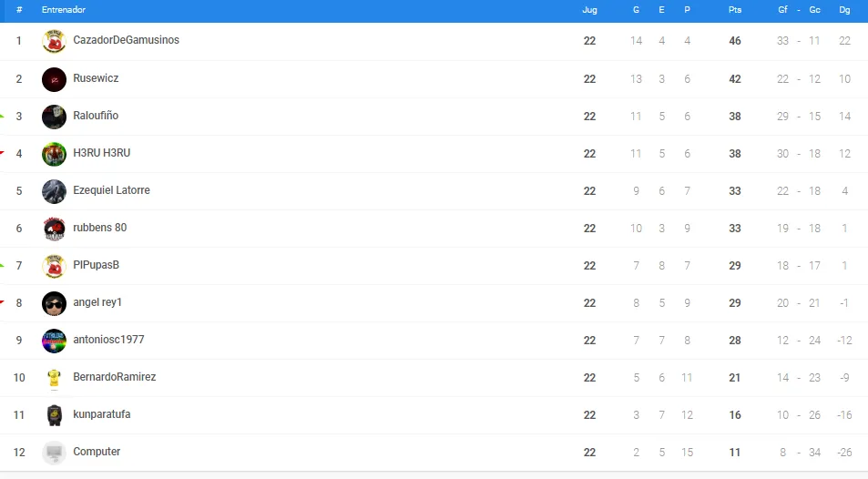
Task: Click the G wins column header
Action: click(636, 10)
